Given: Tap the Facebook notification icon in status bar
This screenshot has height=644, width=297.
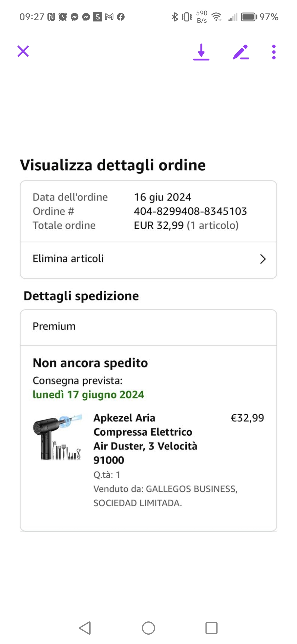Looking at the screenshot, I should coord(121,17).
